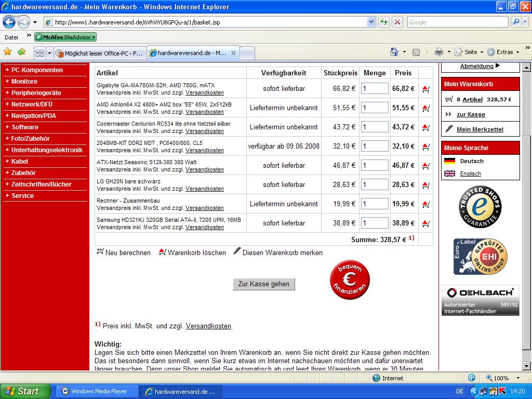Open the new blank tab button
The width and height of the screenshot is (532, 399).
pos(247,54)
